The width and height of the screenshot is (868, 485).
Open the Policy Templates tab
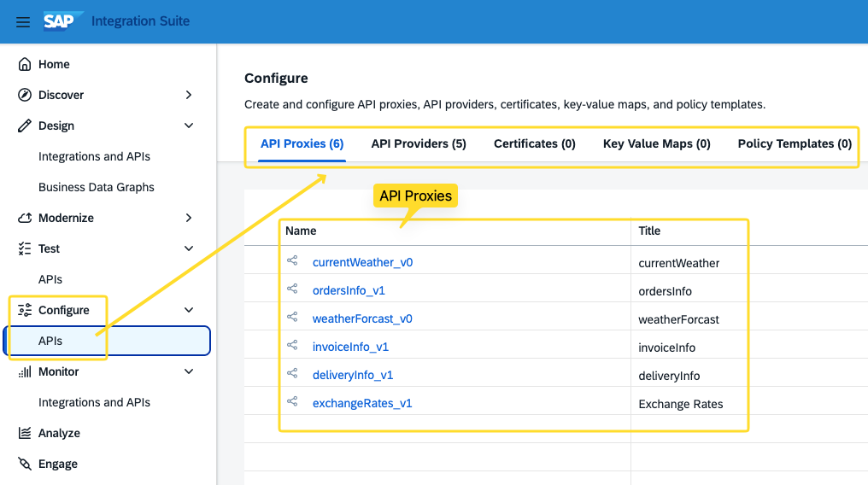pyautogui.click(x=795, y=143)
